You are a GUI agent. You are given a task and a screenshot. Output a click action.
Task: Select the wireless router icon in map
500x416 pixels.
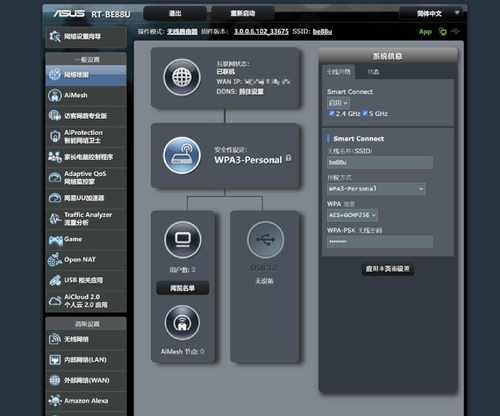pyautogui.click(x=182, y=155)
